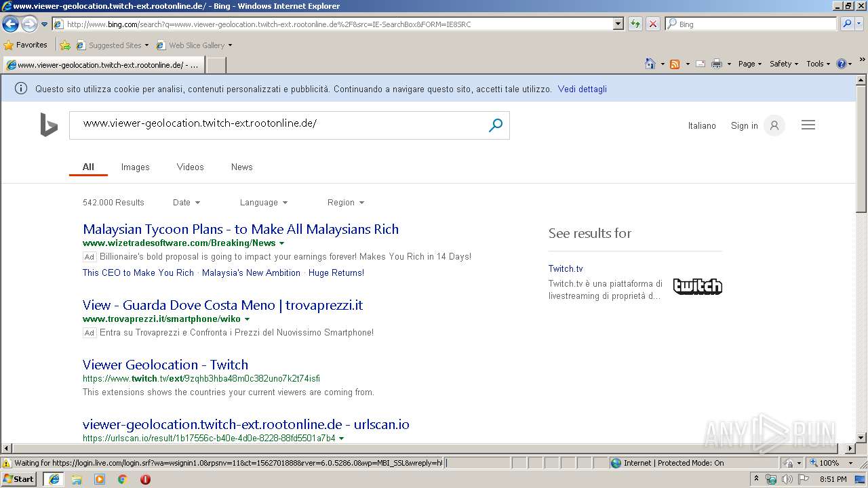This screenshot has width=868, height=488.
Task: Open the Bing hamburger menu
Action: 808,125
